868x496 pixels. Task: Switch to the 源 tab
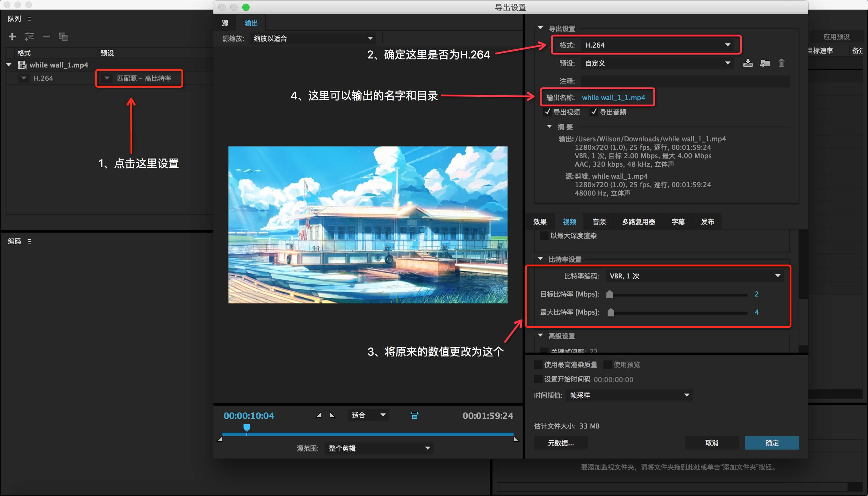pyautogui.click(x=225, y=23)
